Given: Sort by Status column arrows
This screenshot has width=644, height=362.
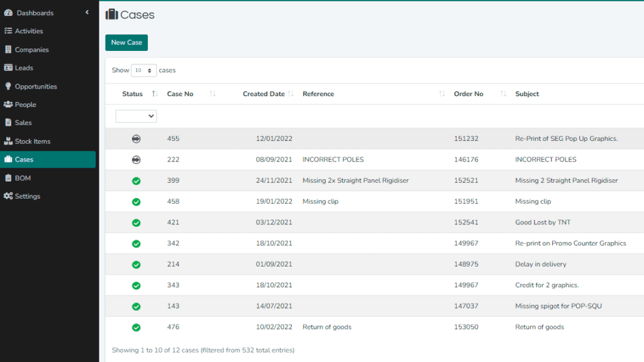Looking at the screenshot, I should [155, 94].
